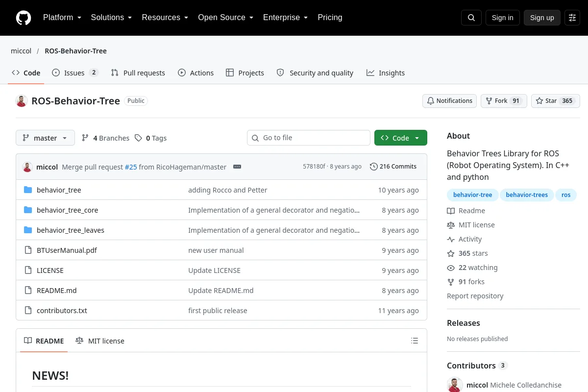
Task: Click the Notifications button
Action: [x=449, y=101]
